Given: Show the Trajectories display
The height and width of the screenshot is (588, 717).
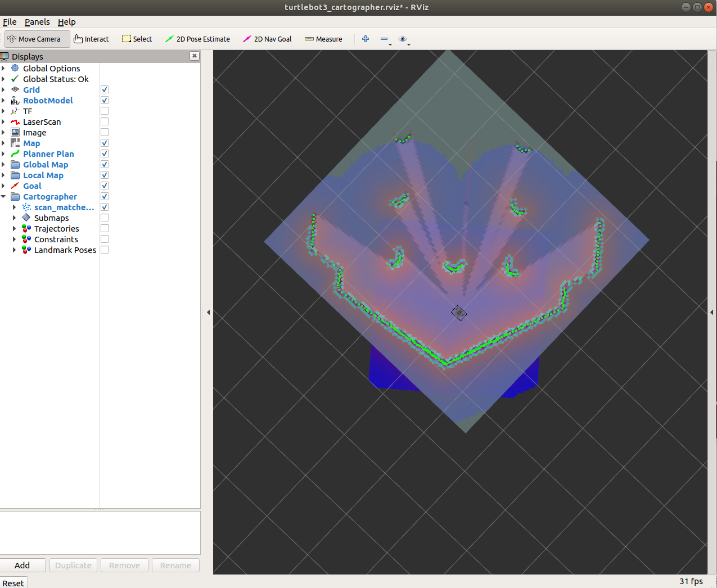Looking at the screenshot, I should click(x=104, y=228).
